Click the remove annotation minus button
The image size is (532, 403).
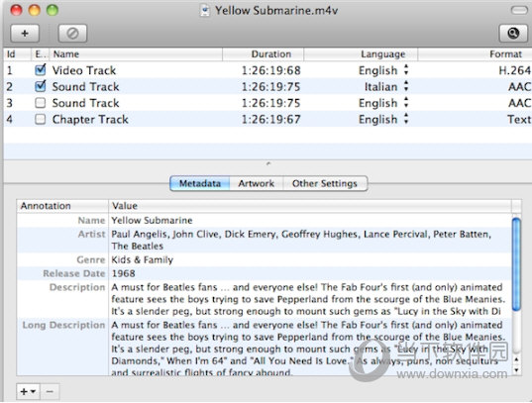pos(50,391)
